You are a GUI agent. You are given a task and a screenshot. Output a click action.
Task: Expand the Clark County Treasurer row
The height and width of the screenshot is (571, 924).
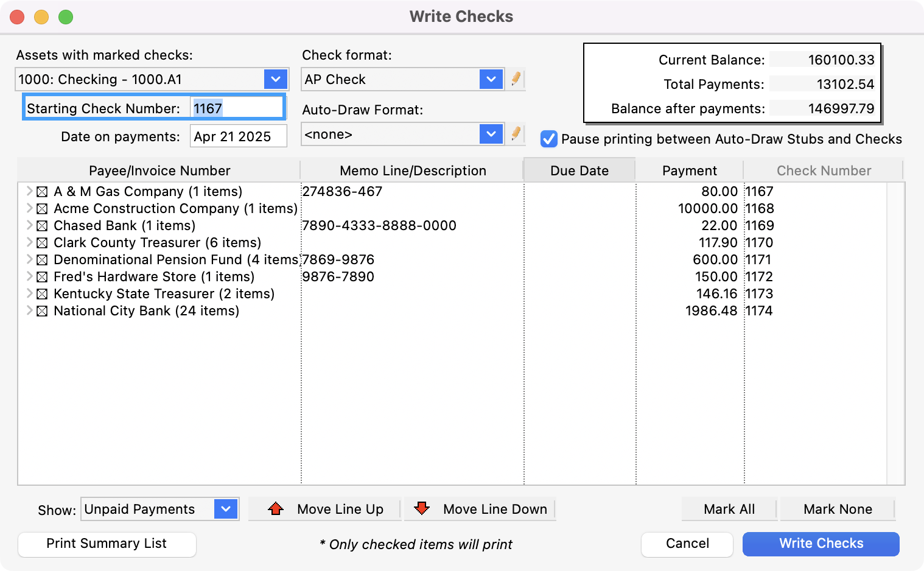[x=29, y=242]
